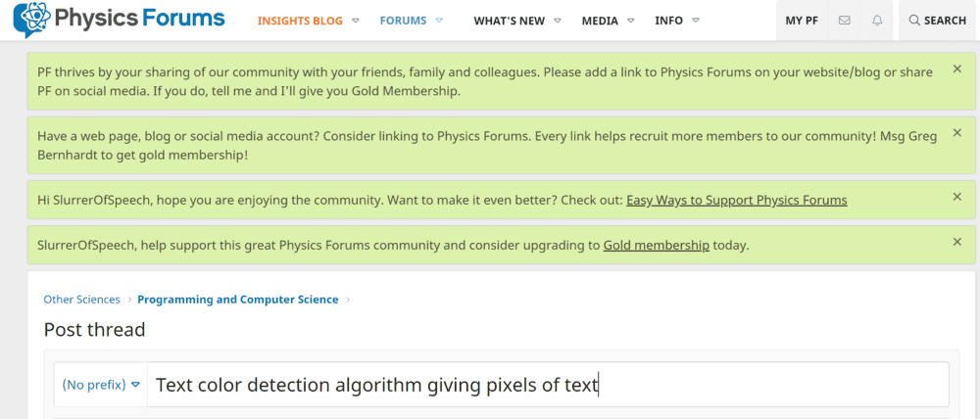Go to the Insights Blog tab
This screenshot has height=419, width=980.
point(300,21)
